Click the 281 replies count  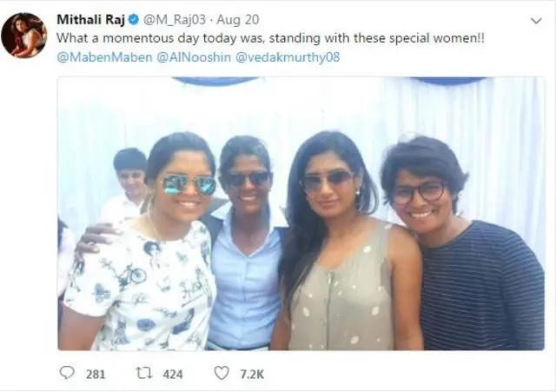click(95, 374)
